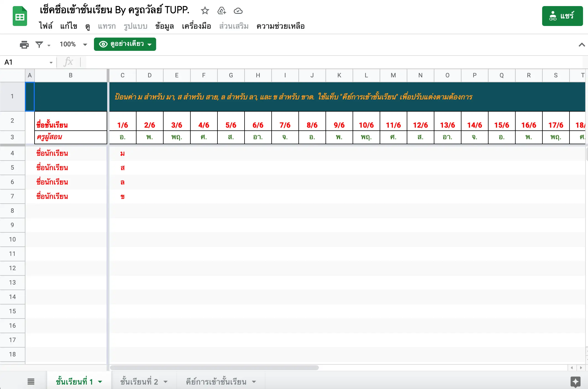
Task: Click the ชื่อชั้นเรียน cell
Action: [x=71, y=121]
